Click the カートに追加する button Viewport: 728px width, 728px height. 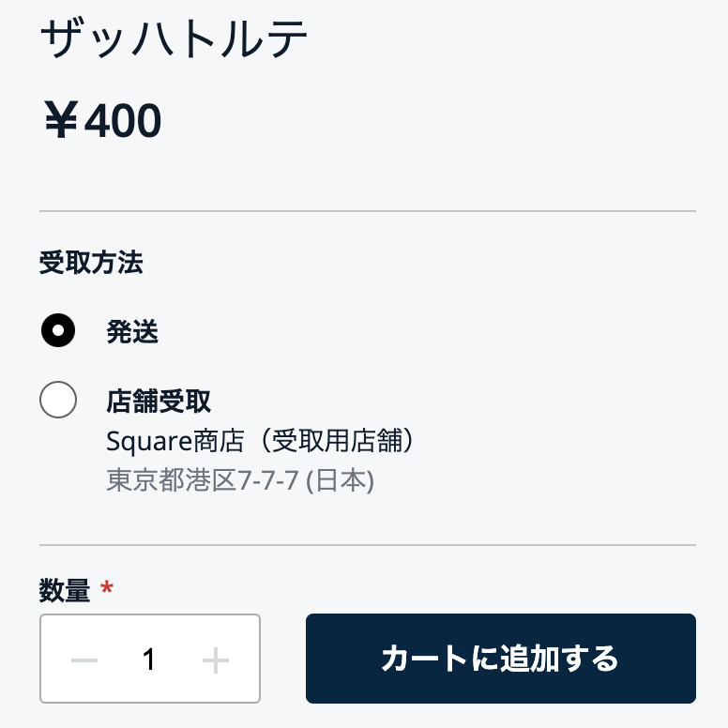pyautogui.click(x=500, y=659)
